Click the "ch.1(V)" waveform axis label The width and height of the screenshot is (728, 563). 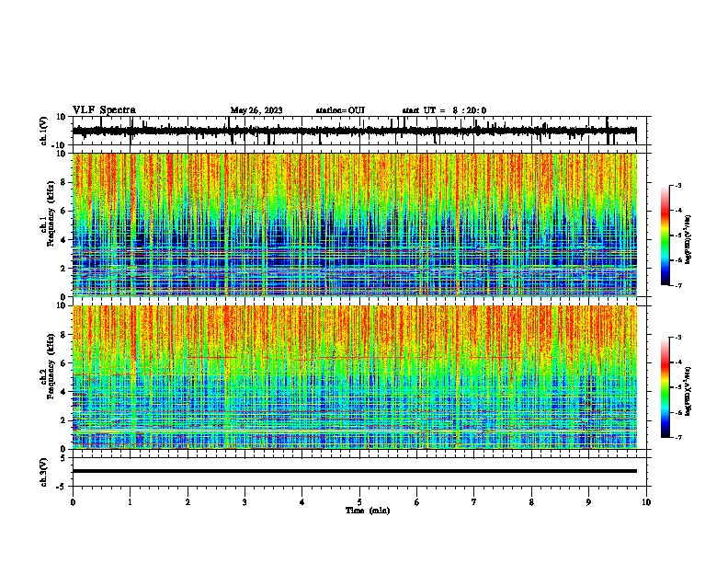tap(44, 131)
